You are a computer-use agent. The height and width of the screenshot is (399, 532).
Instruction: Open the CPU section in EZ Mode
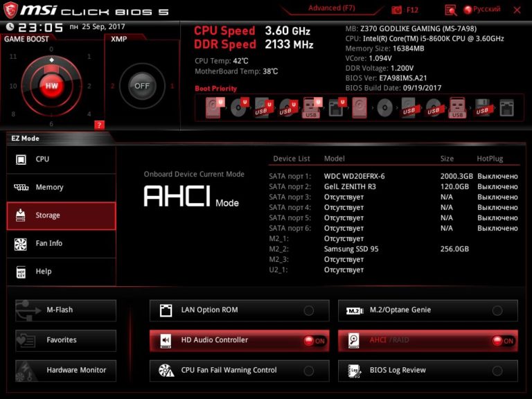pos(61,159)
